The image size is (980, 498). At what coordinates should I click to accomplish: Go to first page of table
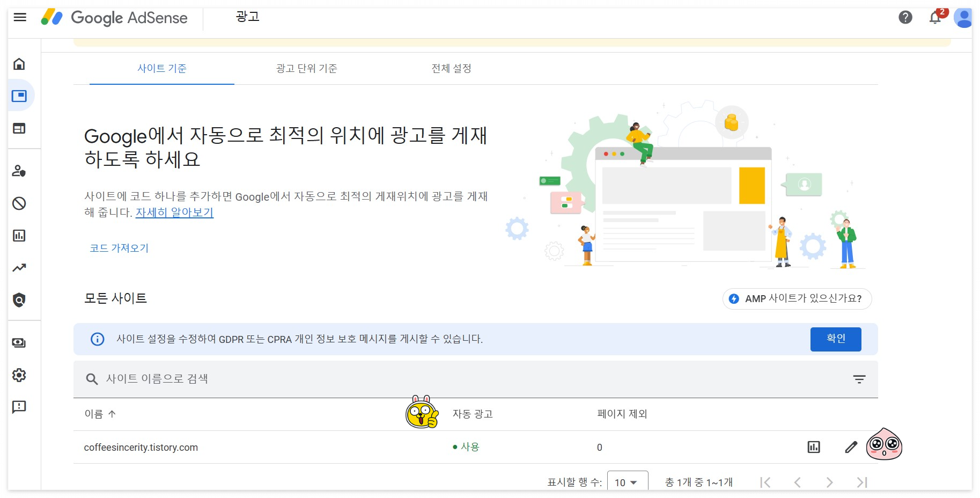coord(765,482)
